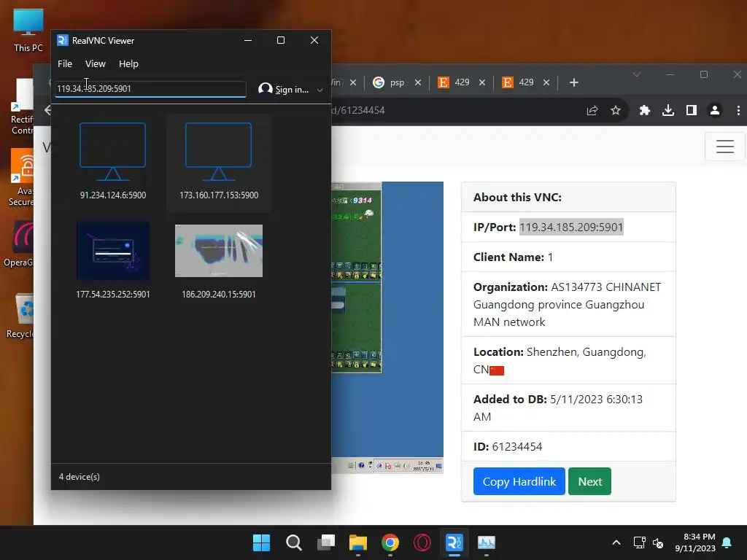The image size is (747, 560).
Task: Open Task View from the taskbar
Action: click(326, 542)
